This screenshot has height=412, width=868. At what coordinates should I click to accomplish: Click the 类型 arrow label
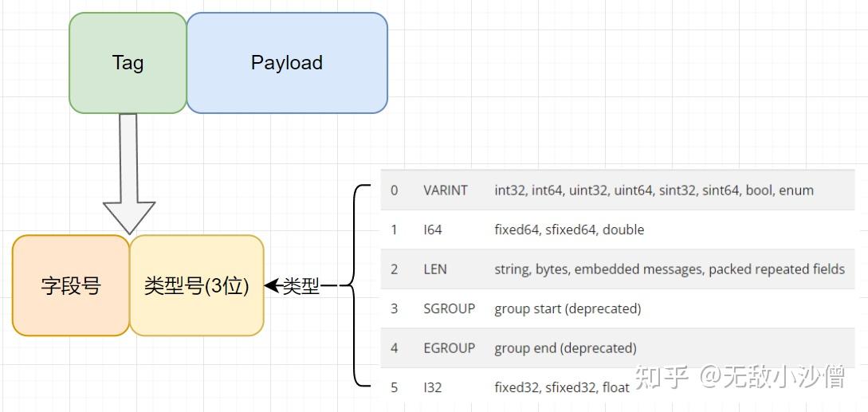point(301,286)
